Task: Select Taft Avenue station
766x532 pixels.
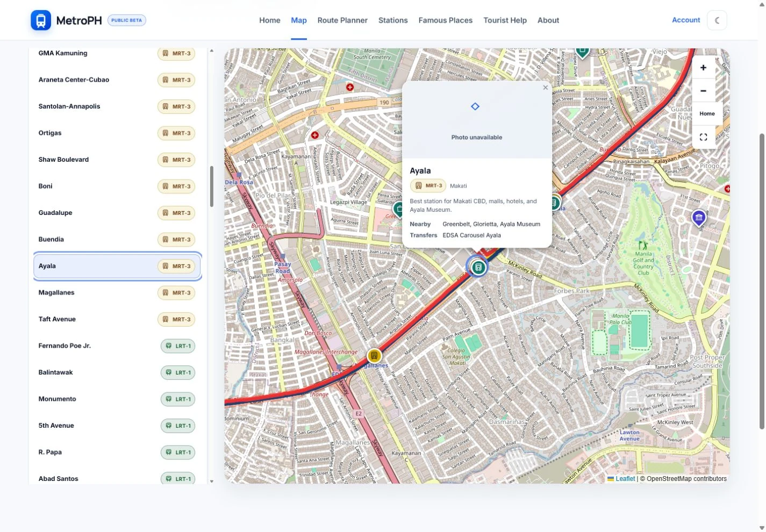Action: coord(117,319)
